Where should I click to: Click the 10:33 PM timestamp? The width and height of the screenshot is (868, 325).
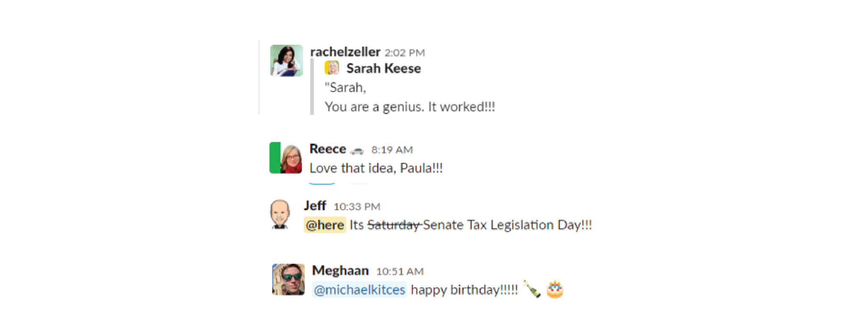357,207
